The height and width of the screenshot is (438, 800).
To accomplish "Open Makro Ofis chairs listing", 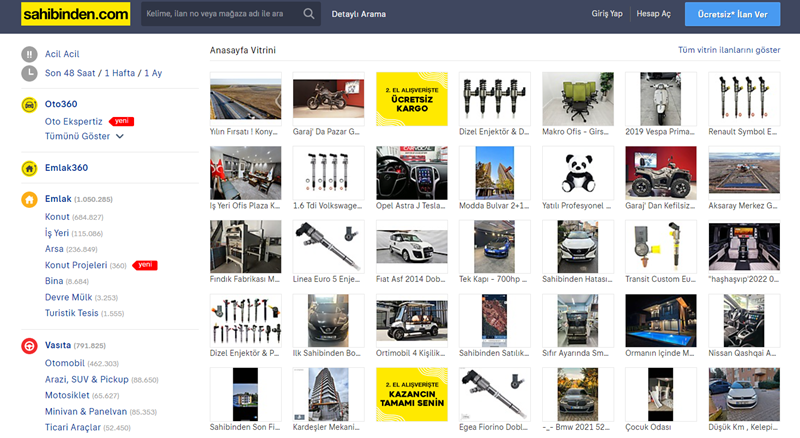I will [578, 99].
